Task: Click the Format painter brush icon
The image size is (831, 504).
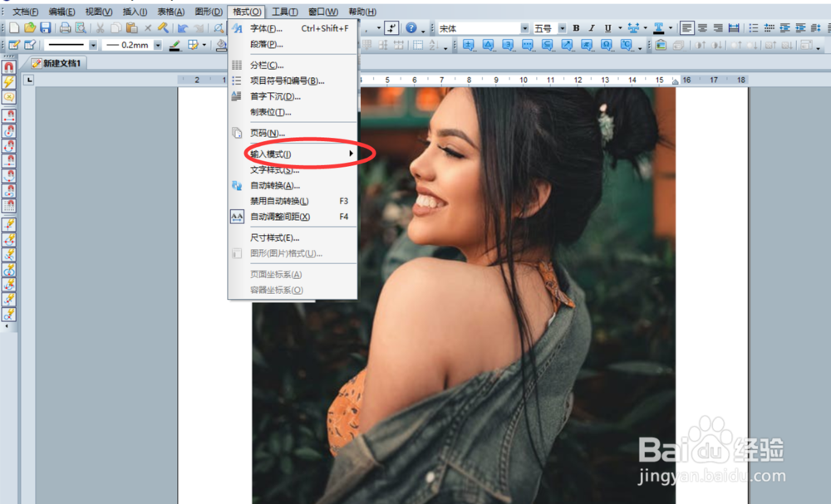Action: click(x=163, y=28)
